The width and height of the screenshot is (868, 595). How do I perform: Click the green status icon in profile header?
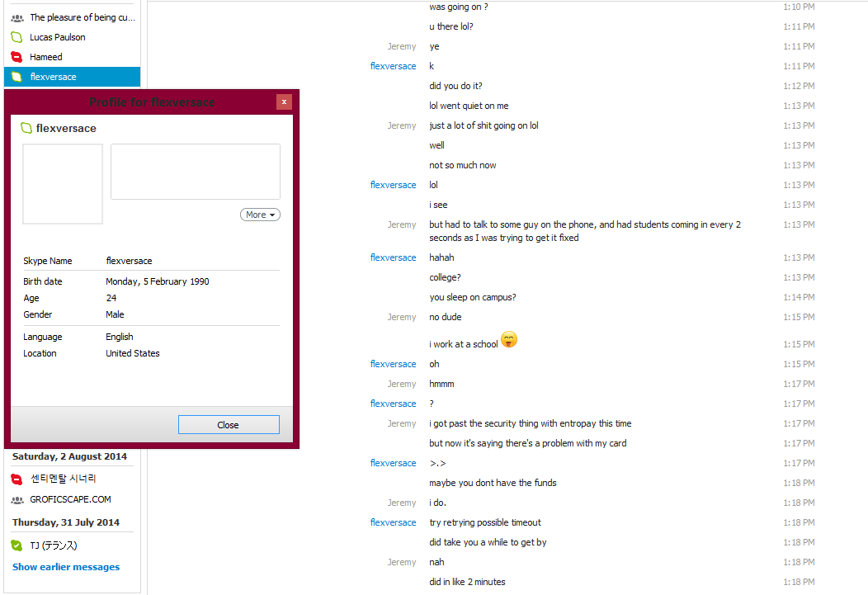tap(26, 128)
